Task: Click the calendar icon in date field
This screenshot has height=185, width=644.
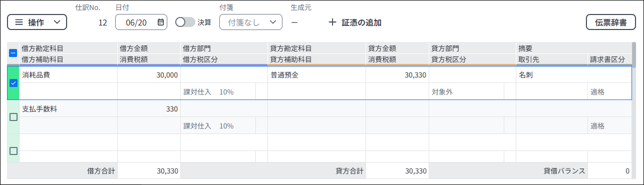Action: tap(160, 22)
